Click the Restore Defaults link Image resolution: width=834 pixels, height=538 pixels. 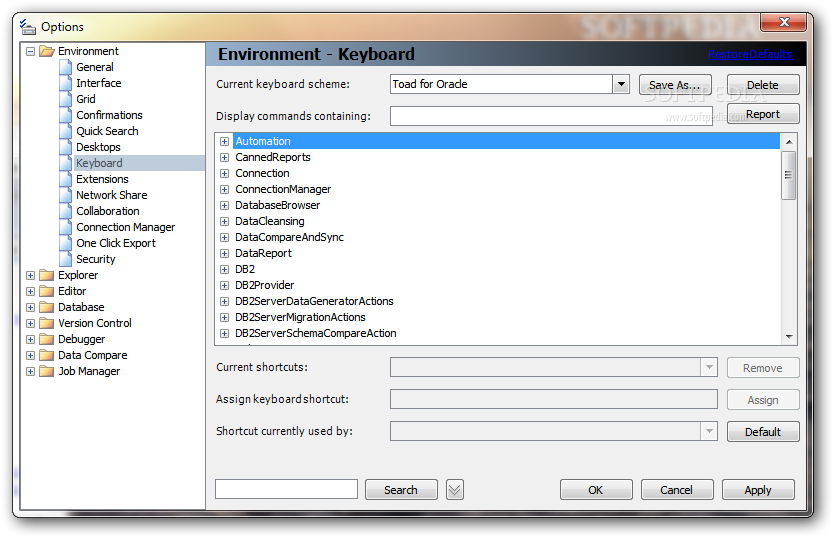point(750,54)
